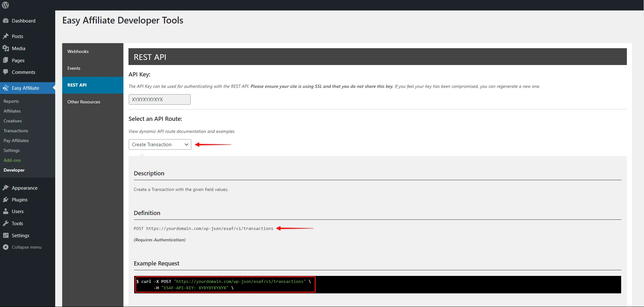Click the Requires Authentication note
Image resolution: width=644 pixels, height=307 pixels.
click(160, 240)
